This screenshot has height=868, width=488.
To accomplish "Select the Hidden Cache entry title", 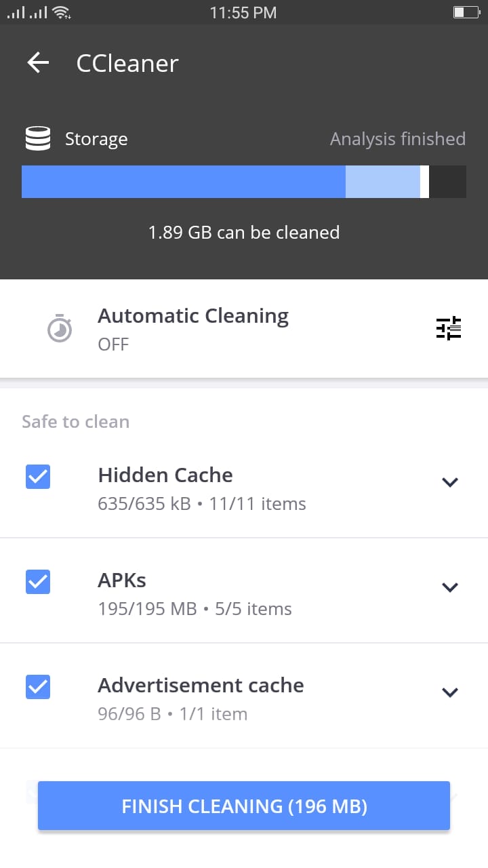I will pyautogui.click(x=165, y=475).
